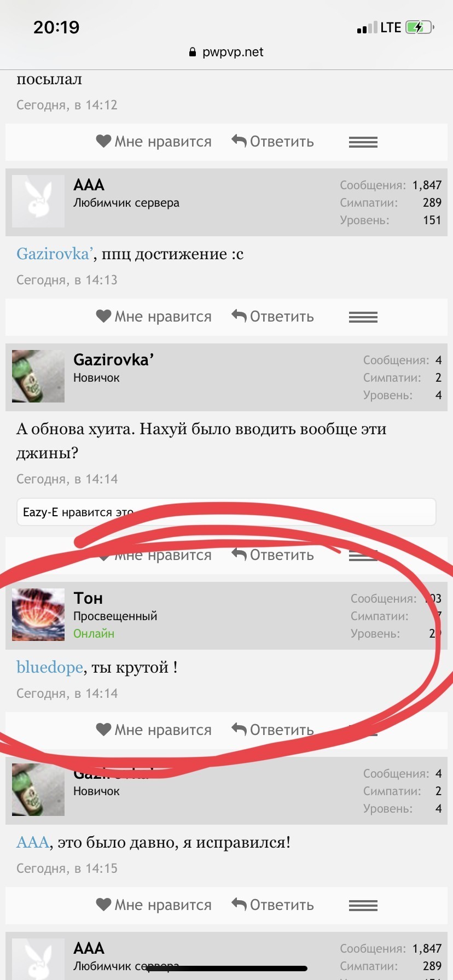Open the Тон username profile
This screenshot has width=453, height=980.
pos(88,598)
